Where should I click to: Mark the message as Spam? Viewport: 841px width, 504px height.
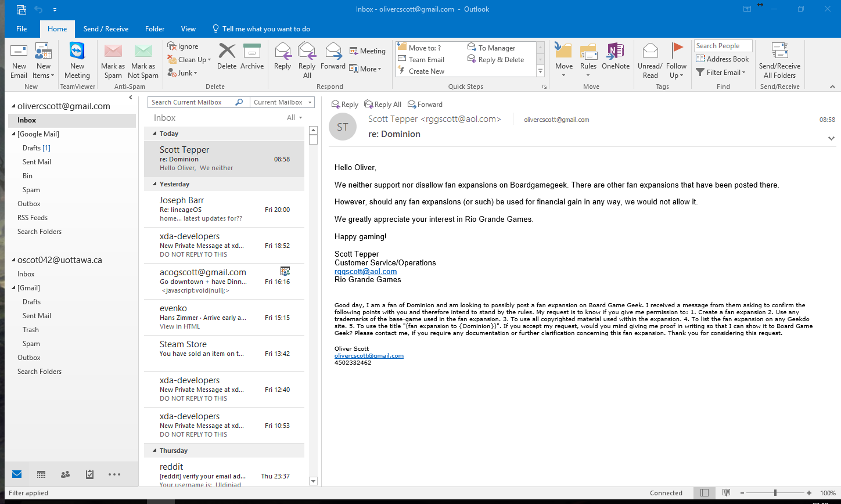coord(113,60)
